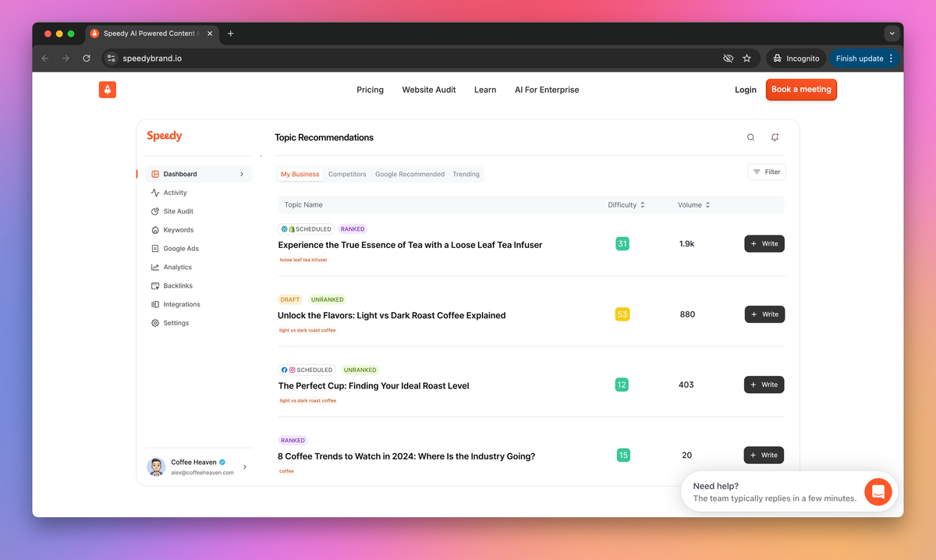This screenshot has height=560, width=936.
Task: Click Write for the Loose Leaf Tea Infuser topic
Action: pos(764,244)
